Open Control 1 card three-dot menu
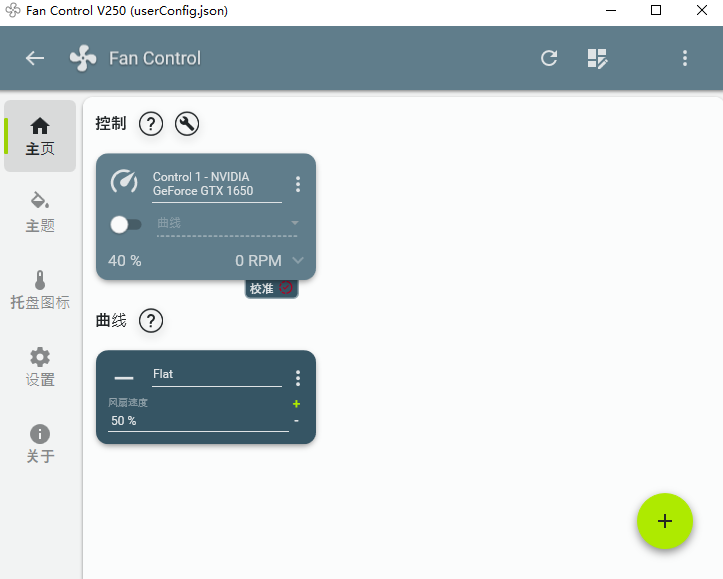Viewport: 723px width, 579px height. coord(298,184)
